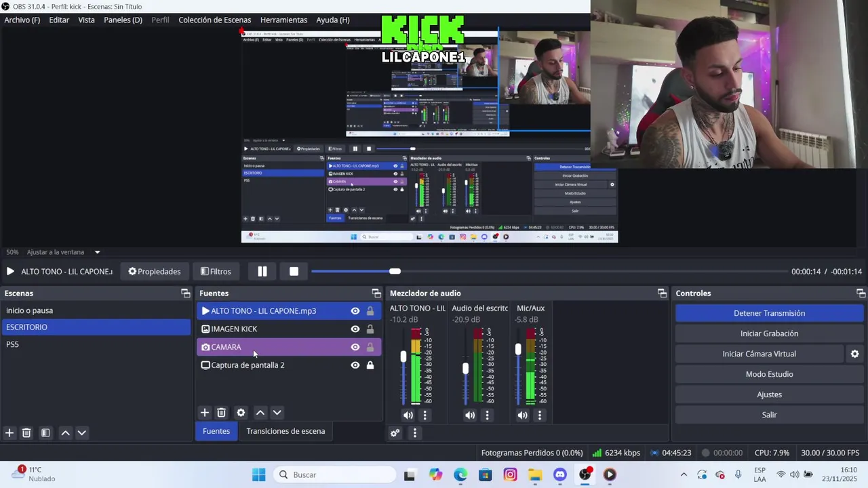868x488 pixels.
Task: Lock CAMARA source
Action: tap(370, 347)
